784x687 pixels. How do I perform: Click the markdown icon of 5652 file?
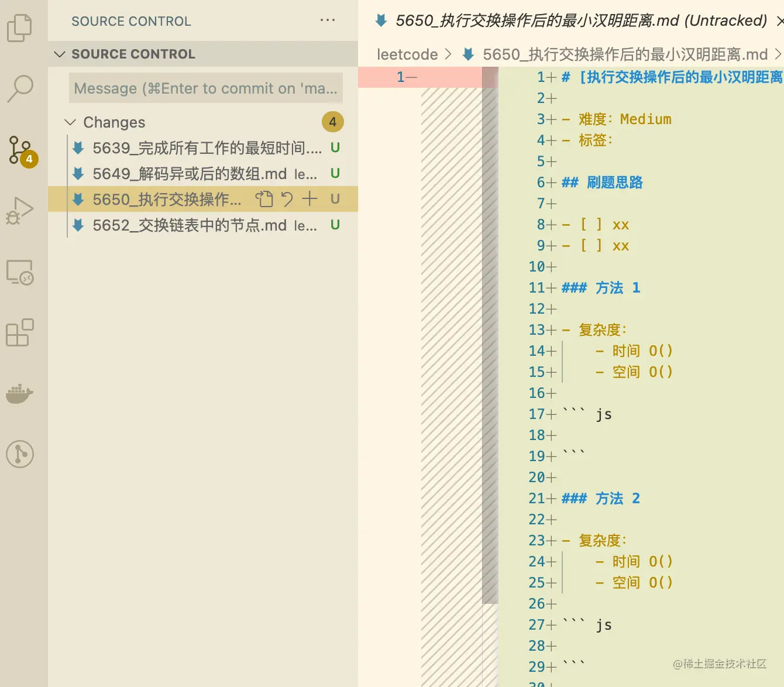(78, 225)
